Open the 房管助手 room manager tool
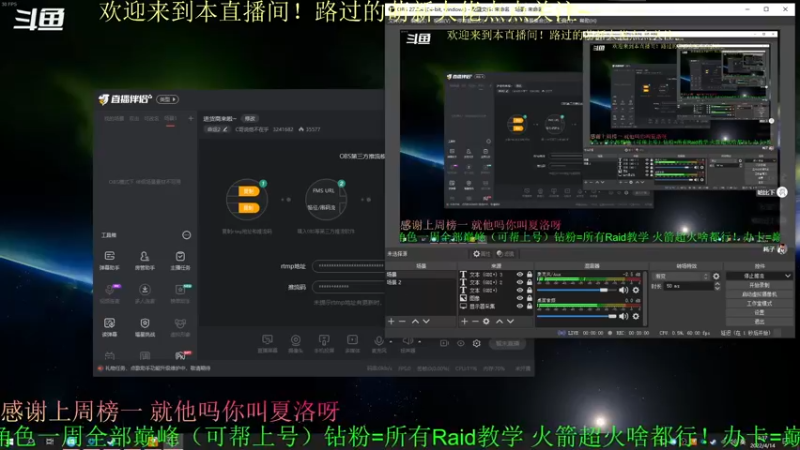 145,260
